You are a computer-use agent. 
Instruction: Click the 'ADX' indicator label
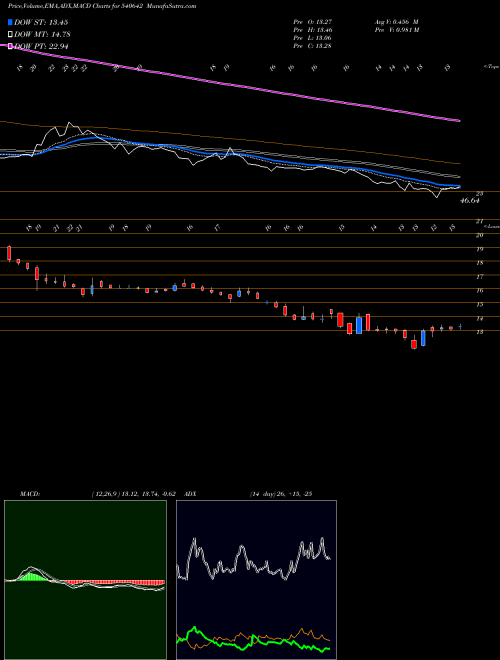[x=191, y=494]
